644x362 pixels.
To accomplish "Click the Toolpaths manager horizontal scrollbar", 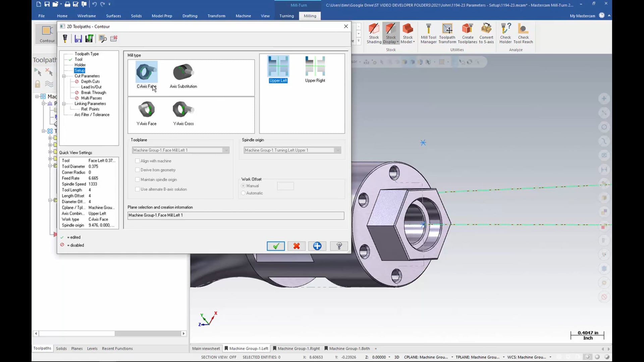I will [x=77, y=334].
